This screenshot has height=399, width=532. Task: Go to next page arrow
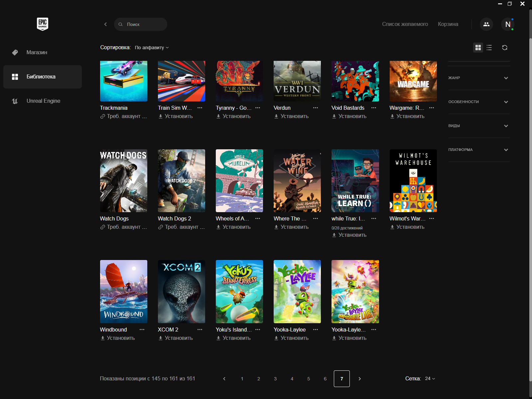[359, 379]
